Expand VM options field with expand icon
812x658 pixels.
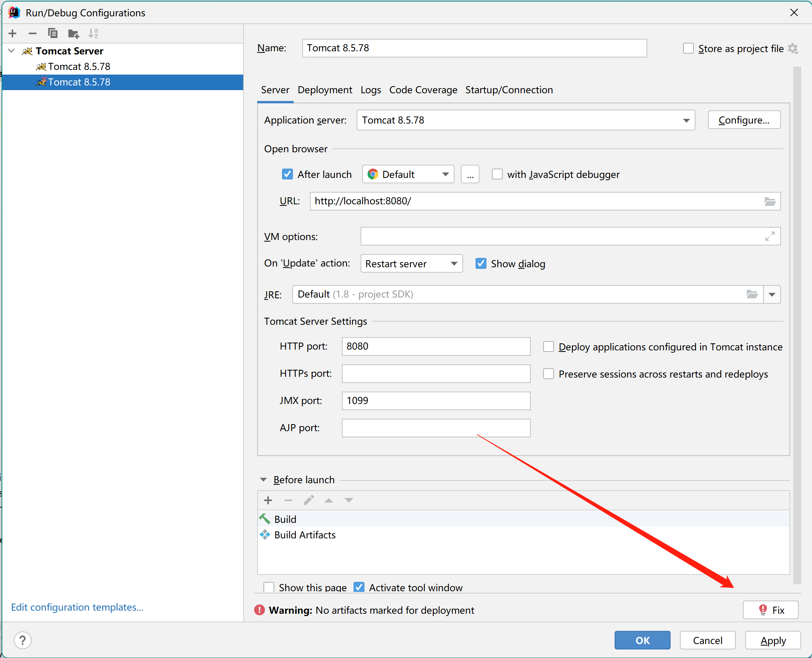770,236
